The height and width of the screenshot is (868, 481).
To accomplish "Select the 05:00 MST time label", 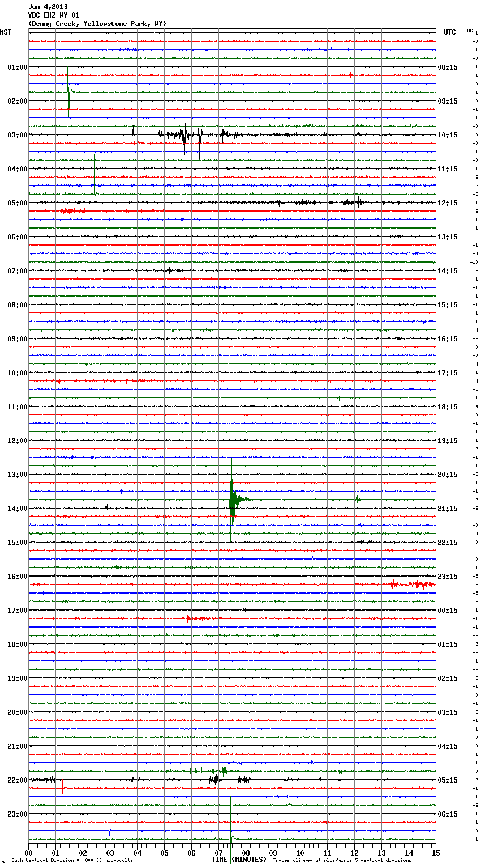I will pyautogui.click(x=18, y=203).
